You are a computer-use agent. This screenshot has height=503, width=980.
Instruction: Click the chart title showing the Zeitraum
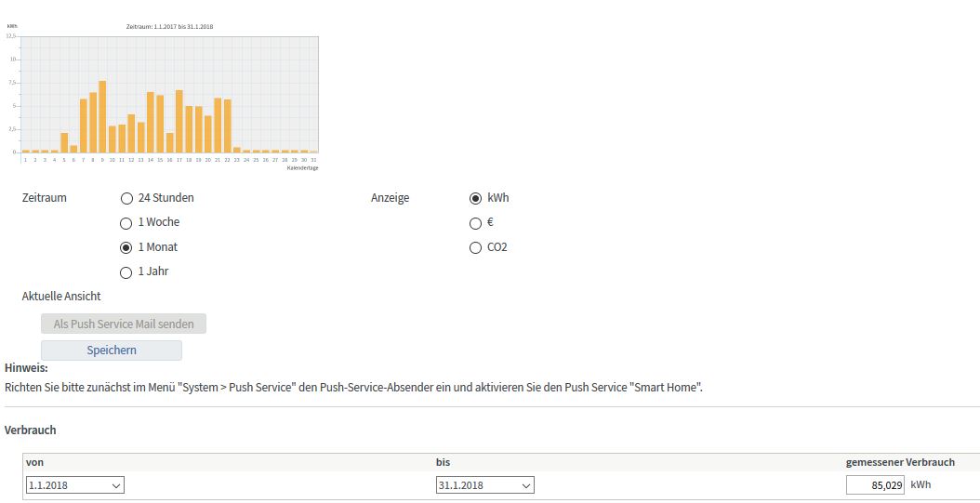coord(169,27)
